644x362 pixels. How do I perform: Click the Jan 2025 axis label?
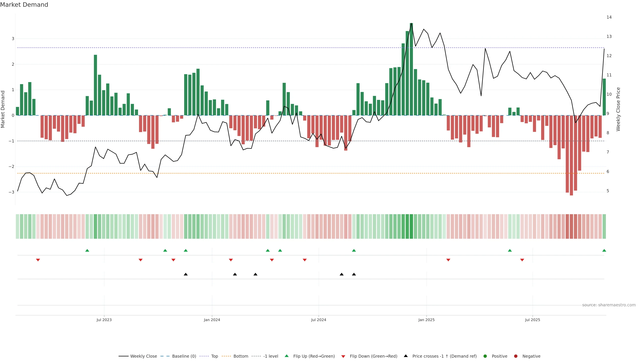[x=426, y=320]
